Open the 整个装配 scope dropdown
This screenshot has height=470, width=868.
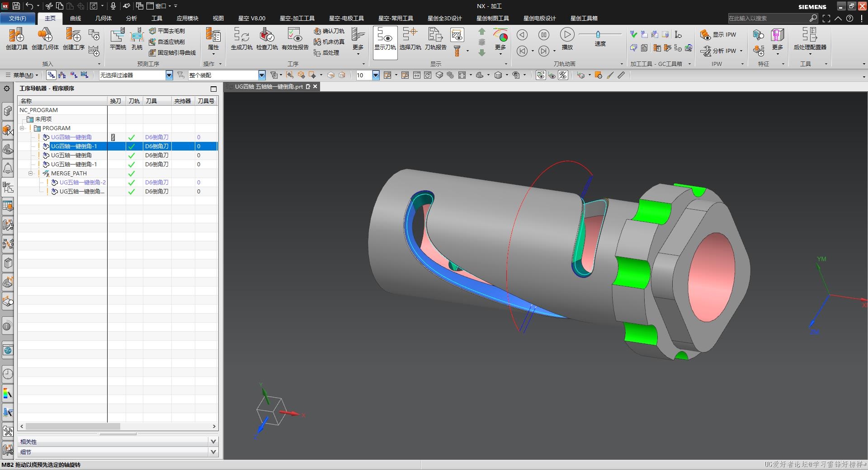262,75
